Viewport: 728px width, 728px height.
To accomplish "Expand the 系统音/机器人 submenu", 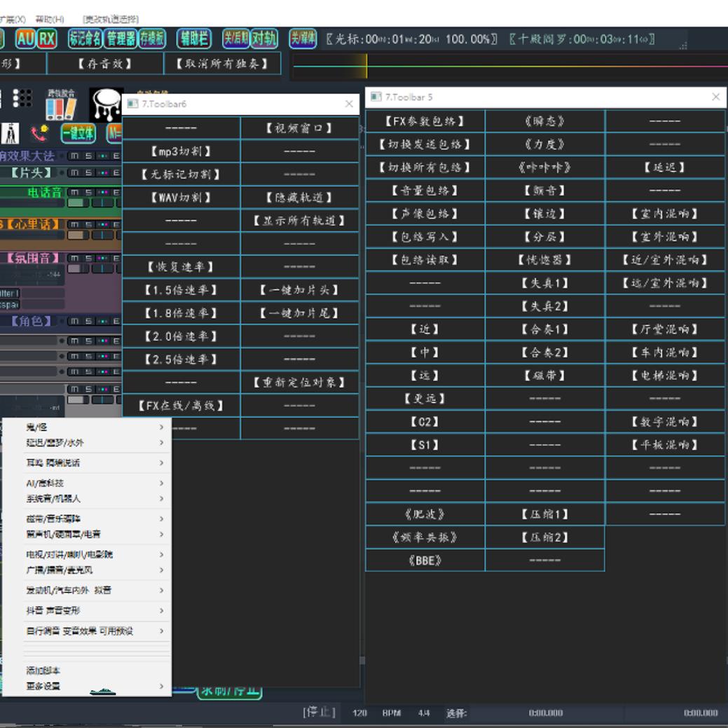I will pyautogui.click(x=87, y=499).
